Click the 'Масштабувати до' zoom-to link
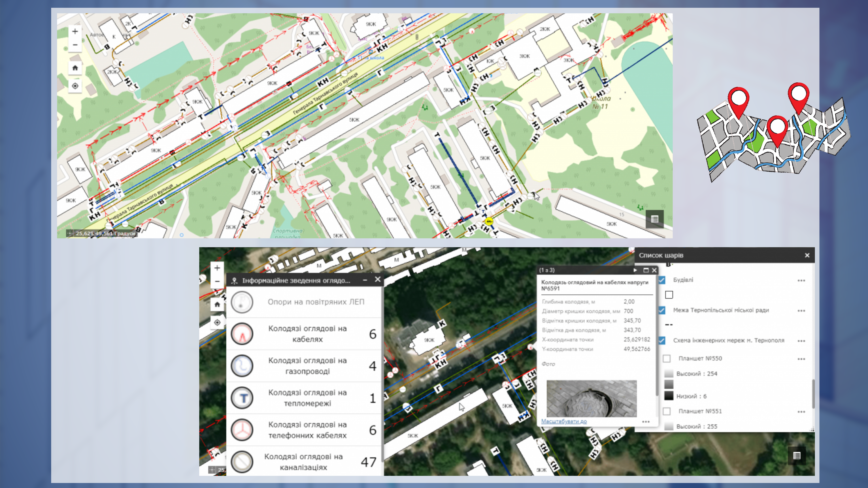Image resolution: width=868 pixels, height=488 pixels. 564,421
